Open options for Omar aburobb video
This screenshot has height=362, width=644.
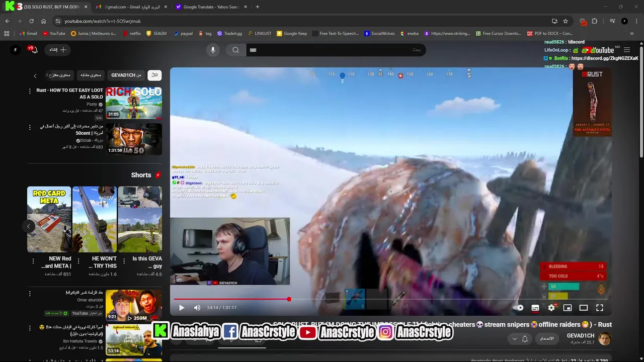click(x=30, y=293)
